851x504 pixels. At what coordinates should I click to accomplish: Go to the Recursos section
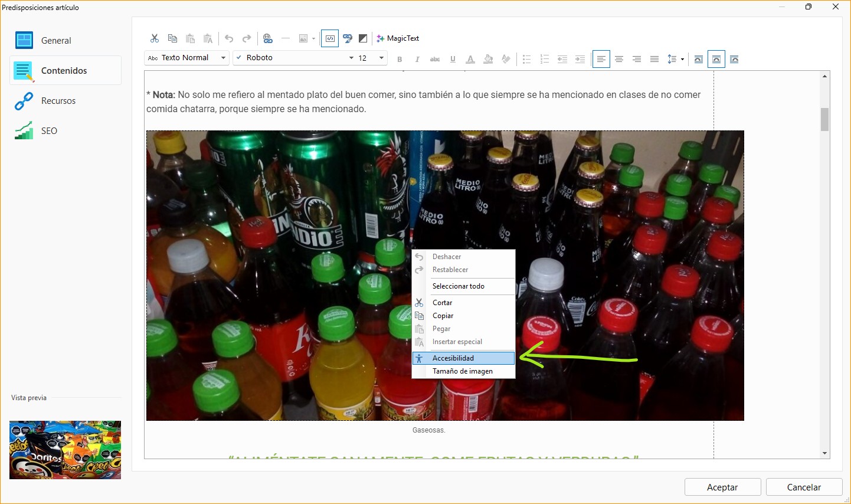pyautogui.click(x=66, y=101)
